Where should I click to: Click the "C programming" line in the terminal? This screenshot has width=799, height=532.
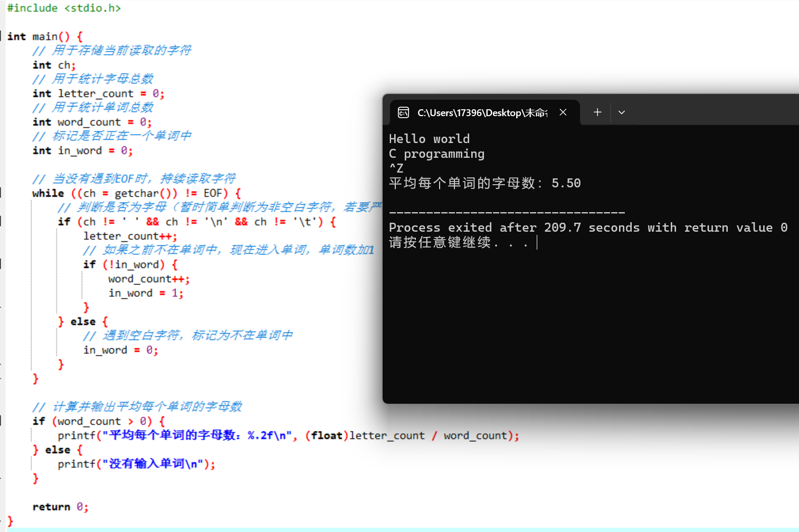coord(436,154)
